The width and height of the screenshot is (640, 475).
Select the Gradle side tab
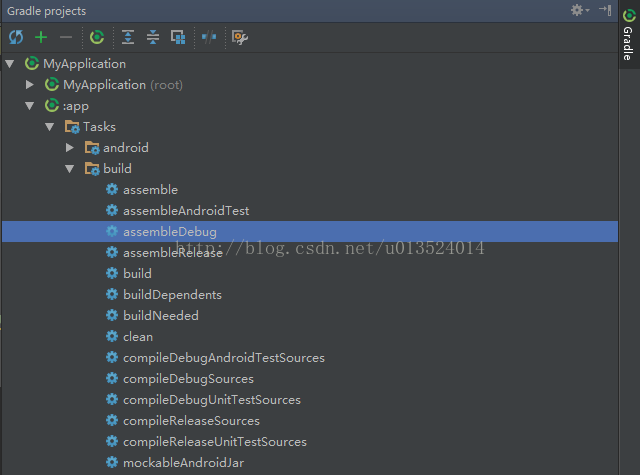tap(629, 35)
